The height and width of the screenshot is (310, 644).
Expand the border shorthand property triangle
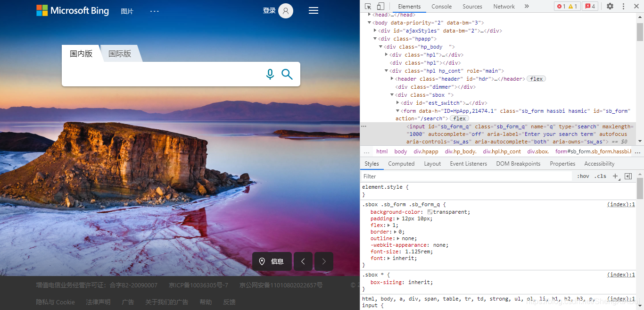395,232
